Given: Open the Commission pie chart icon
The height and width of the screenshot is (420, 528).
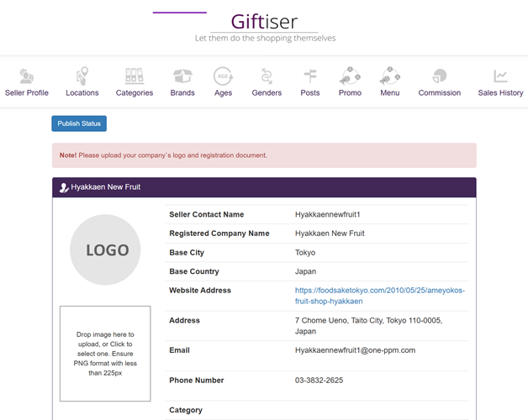Looking at the screenshot, I should point(440,76).
